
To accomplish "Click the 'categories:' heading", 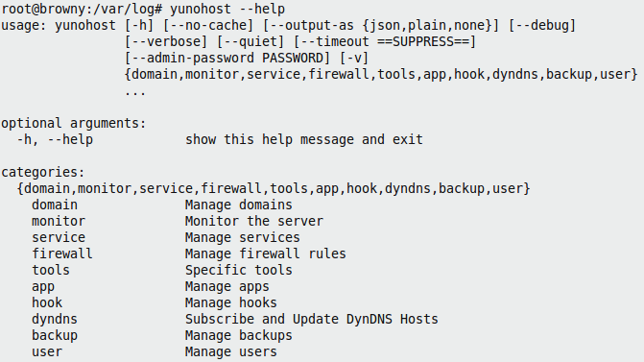I will (43, 172).
